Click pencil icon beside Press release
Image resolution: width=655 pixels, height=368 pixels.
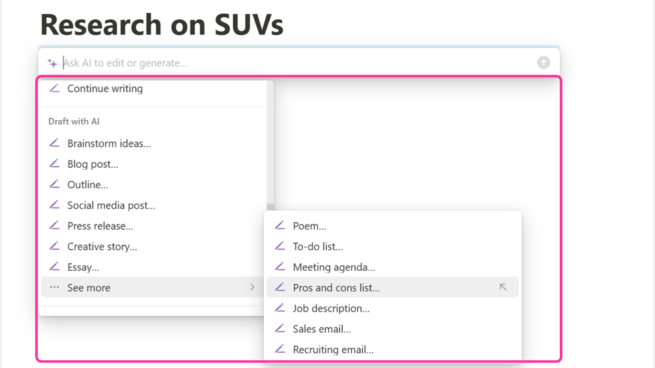click(x=54, y=226)
